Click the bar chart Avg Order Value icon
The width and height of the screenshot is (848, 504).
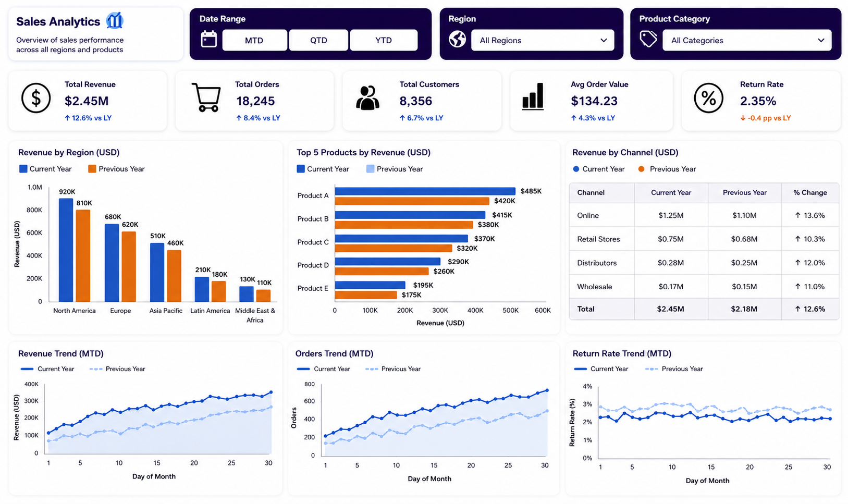533,96
